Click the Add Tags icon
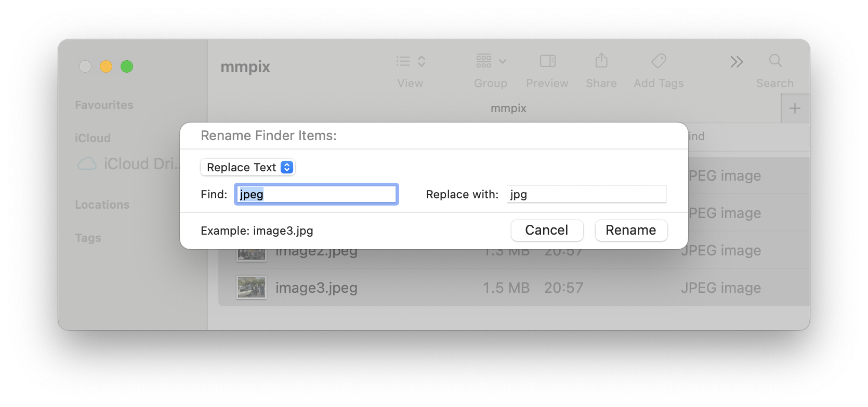The image size is (868, 407). [x=658, y=61]
